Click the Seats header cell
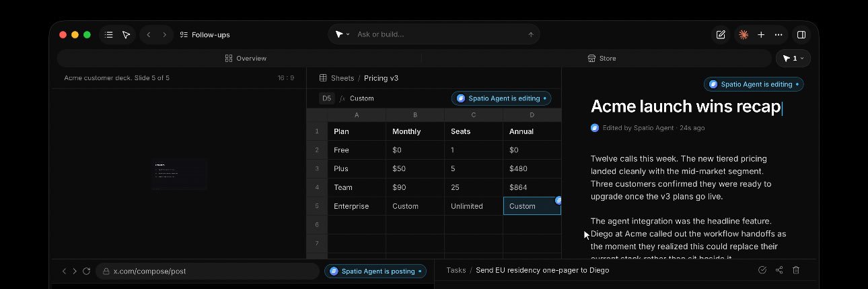 point(474,131)
